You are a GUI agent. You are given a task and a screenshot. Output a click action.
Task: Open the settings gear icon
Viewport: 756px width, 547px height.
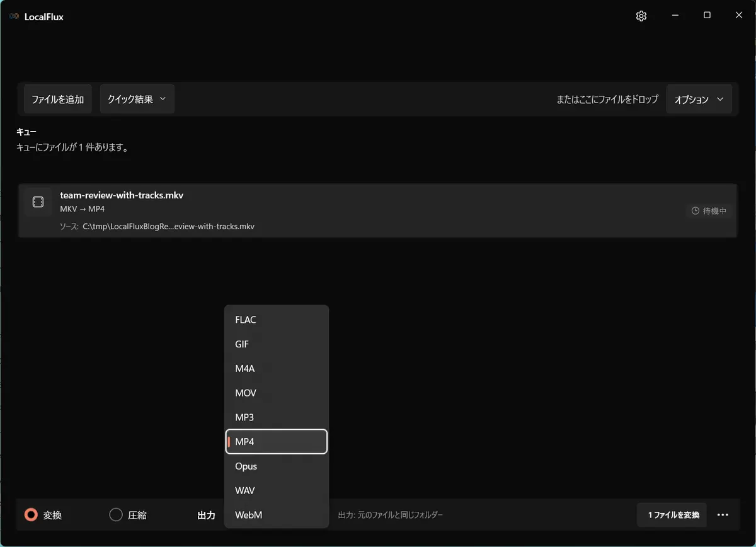[x=641, y=16]
